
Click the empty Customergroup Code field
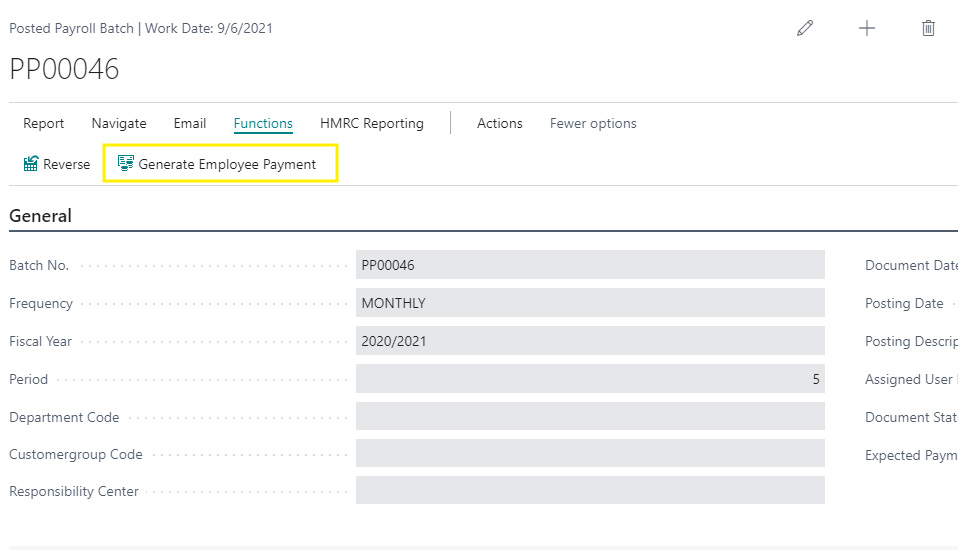(590, 454)
